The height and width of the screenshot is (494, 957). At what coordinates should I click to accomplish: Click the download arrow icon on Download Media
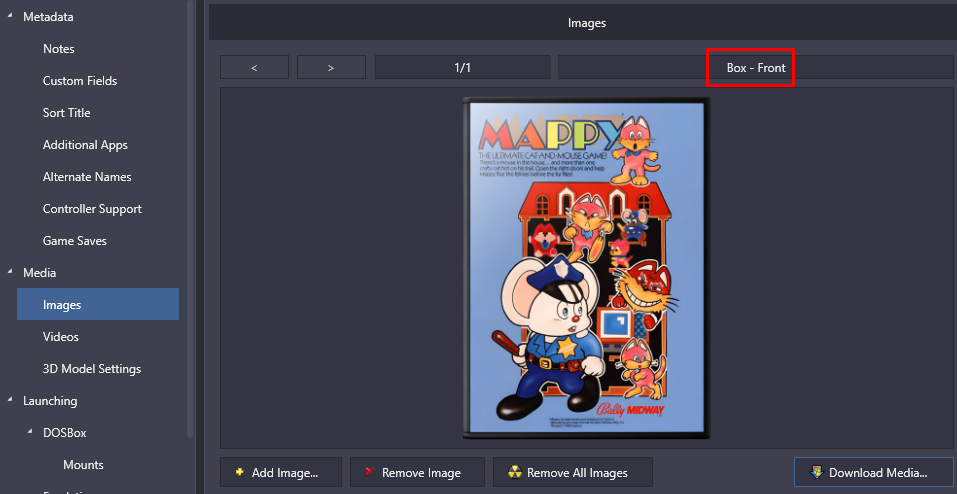[816, 473]
